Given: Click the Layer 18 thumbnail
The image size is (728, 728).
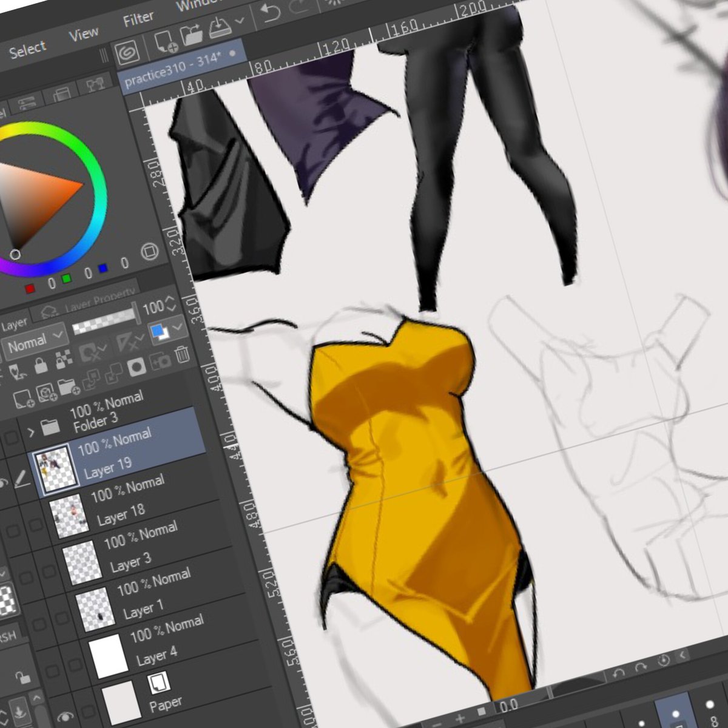Looking at the screenshot, I should pyautogui.click(x=68, y=516).
